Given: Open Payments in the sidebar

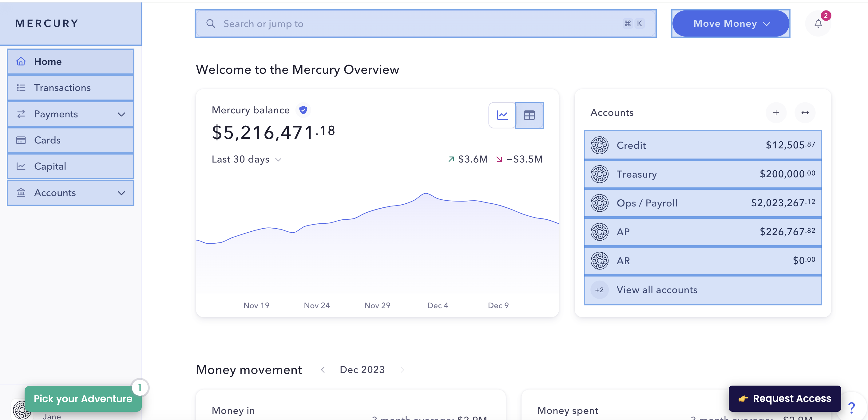Looking at the screenshot, I should (x=70, y=114).
